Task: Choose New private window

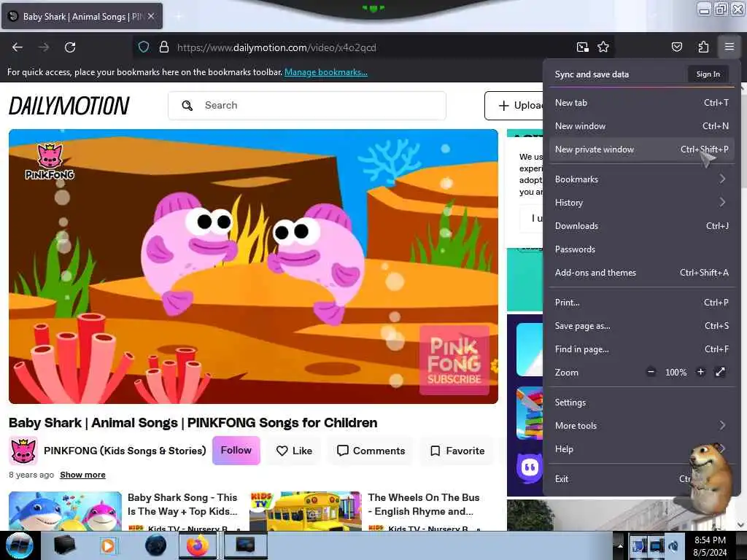Action: [642, 149]
